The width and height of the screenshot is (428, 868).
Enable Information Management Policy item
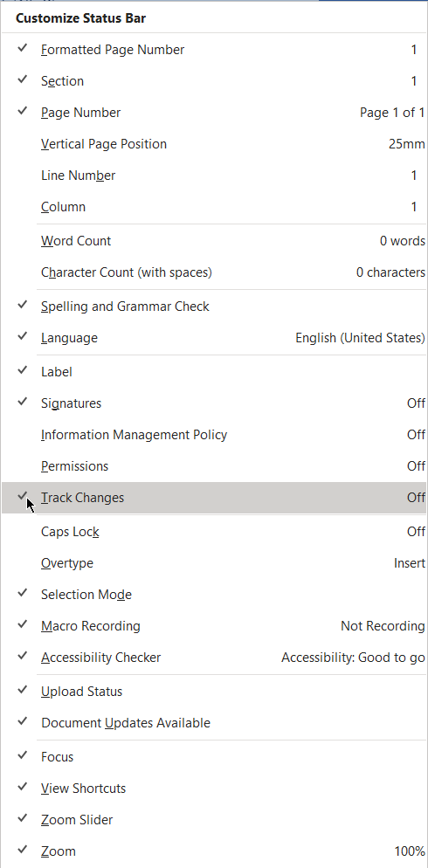pyautogui.click(x=214, y=435)
